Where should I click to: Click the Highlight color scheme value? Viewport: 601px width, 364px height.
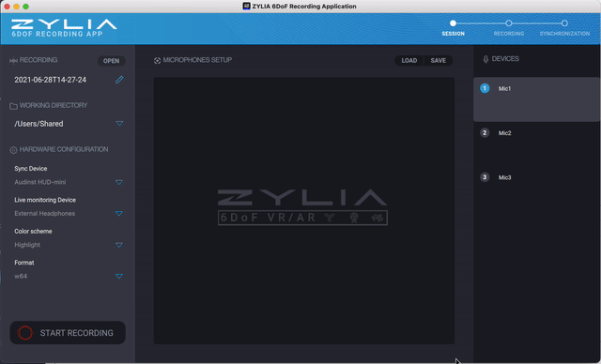pyautogui.click(x=27, y=245)
